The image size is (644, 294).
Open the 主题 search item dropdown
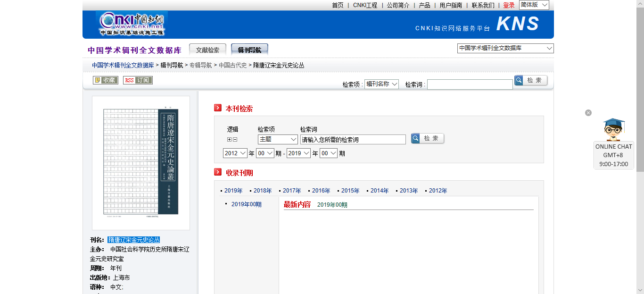[x=278, y=139]
